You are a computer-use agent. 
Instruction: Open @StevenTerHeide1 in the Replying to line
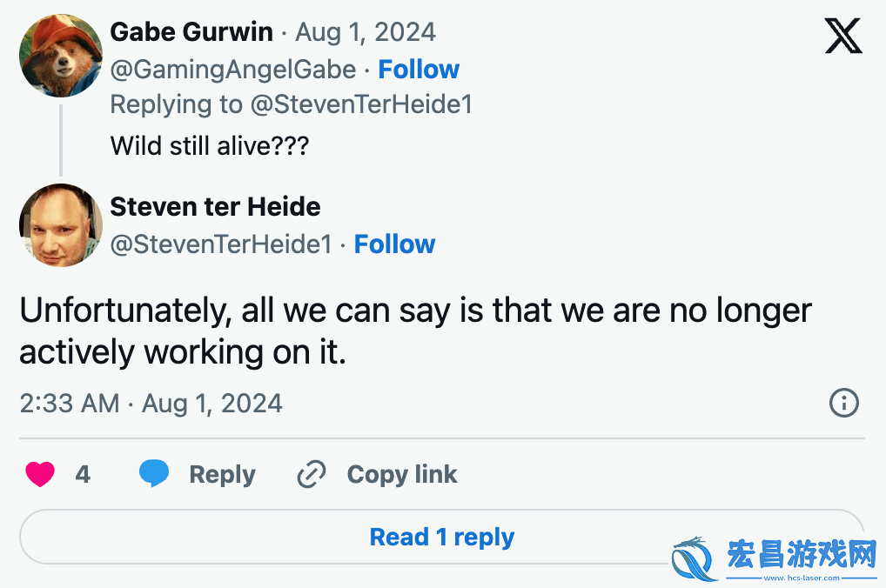[361, 104]
